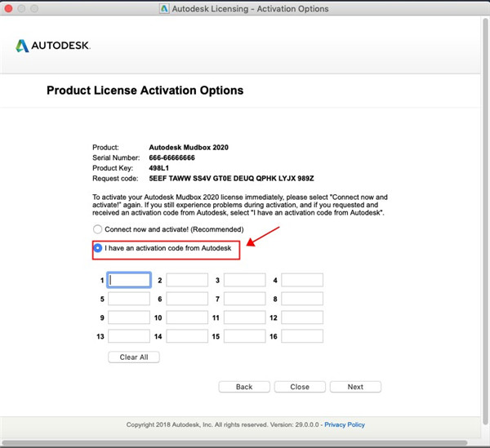
Task: Click the "Request code:" label
Action: [115, 179]
